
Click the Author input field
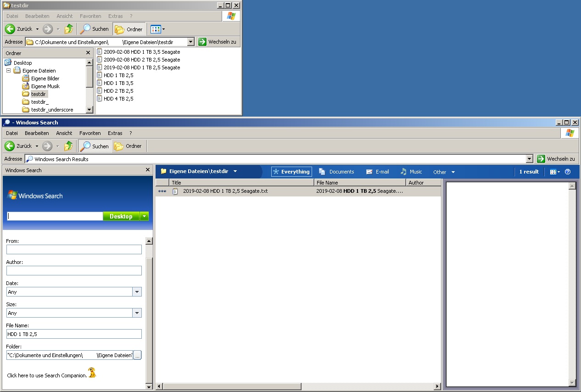coord(74,271)
